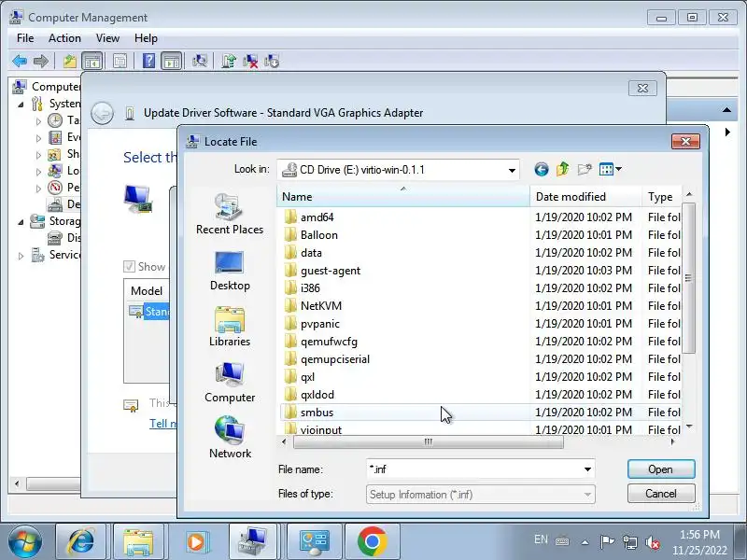The height and width of the screenshot is (560, 747).
Task: Open Windows Explorer from the taskbar
Action: [x=138, y=541]
